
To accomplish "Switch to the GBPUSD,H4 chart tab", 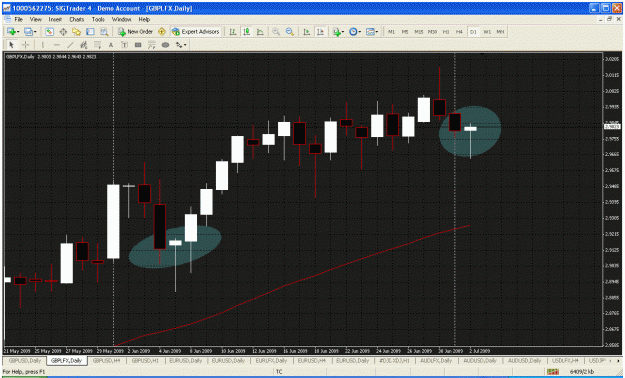I will point(106,360).
